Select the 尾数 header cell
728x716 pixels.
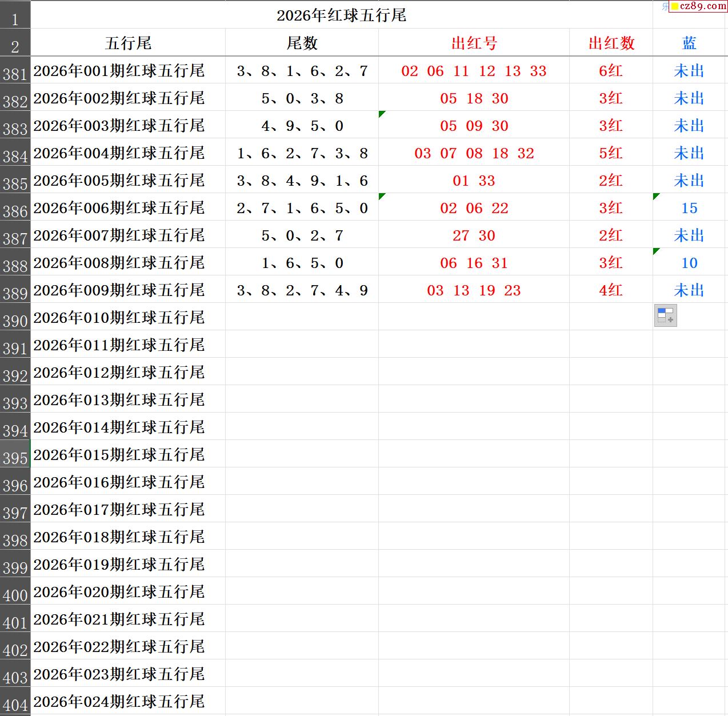[x=302, y=43]
